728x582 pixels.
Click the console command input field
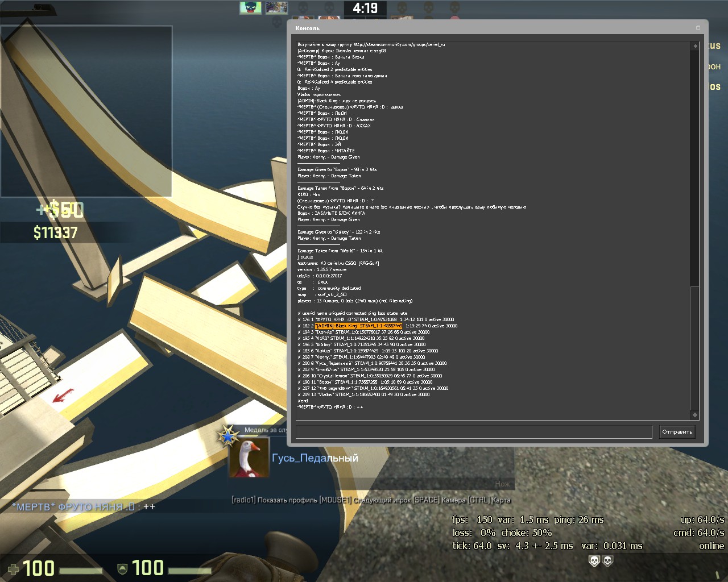tap(473, 432)
